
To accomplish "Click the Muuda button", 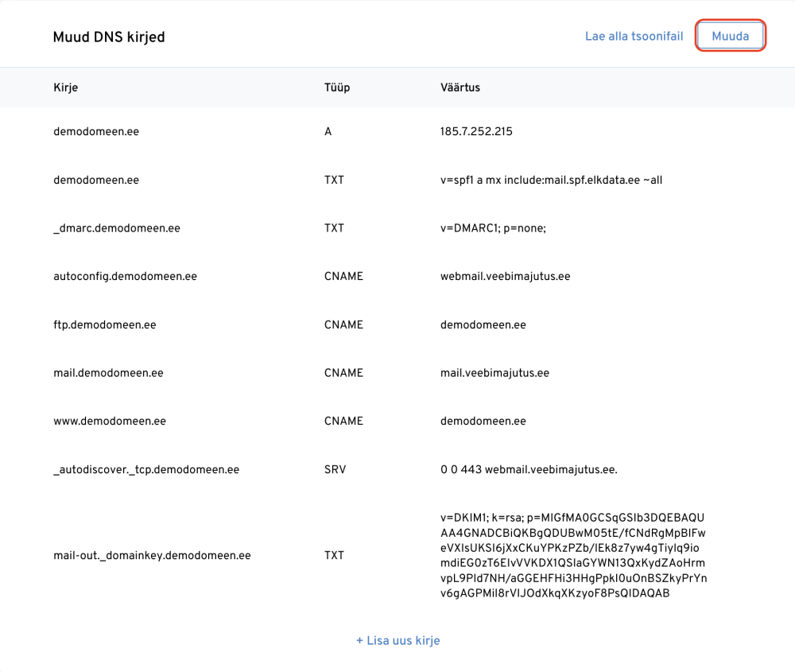I will [x=730, y=37].
